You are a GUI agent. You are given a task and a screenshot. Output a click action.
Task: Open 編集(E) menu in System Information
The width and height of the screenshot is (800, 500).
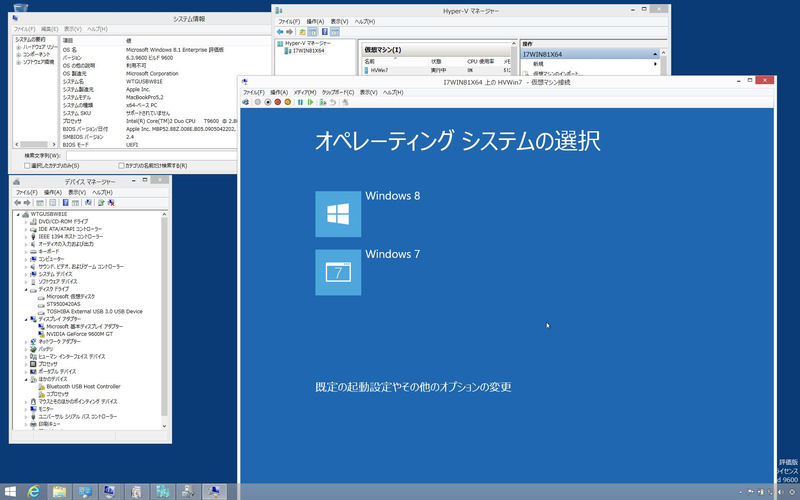coord(49,29)
